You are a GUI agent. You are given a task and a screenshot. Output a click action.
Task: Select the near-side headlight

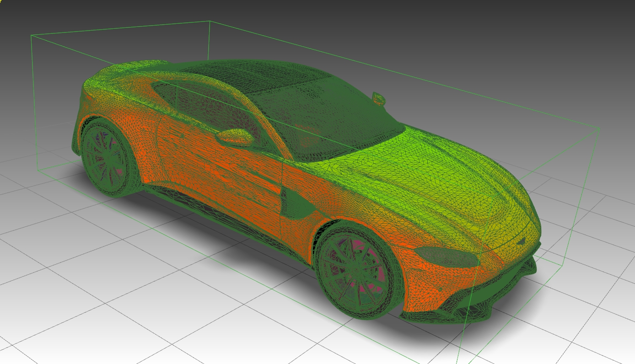447,257
